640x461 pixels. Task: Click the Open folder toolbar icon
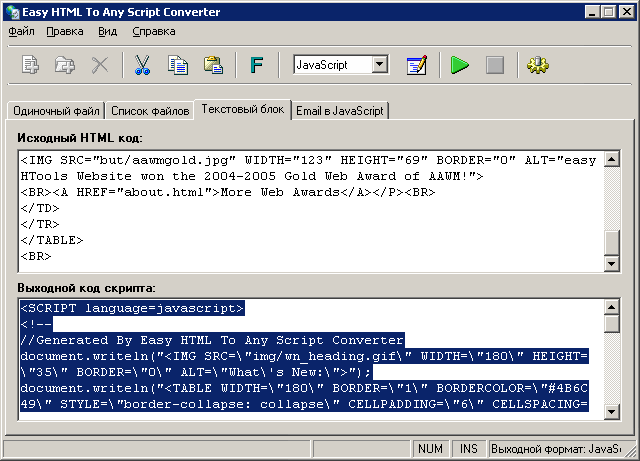pos(65,65)
